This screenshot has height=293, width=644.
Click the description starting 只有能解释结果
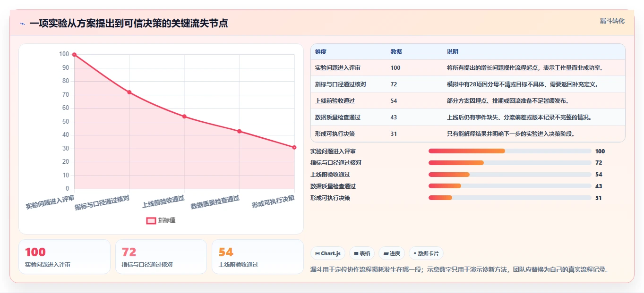[x=511, y=134]
